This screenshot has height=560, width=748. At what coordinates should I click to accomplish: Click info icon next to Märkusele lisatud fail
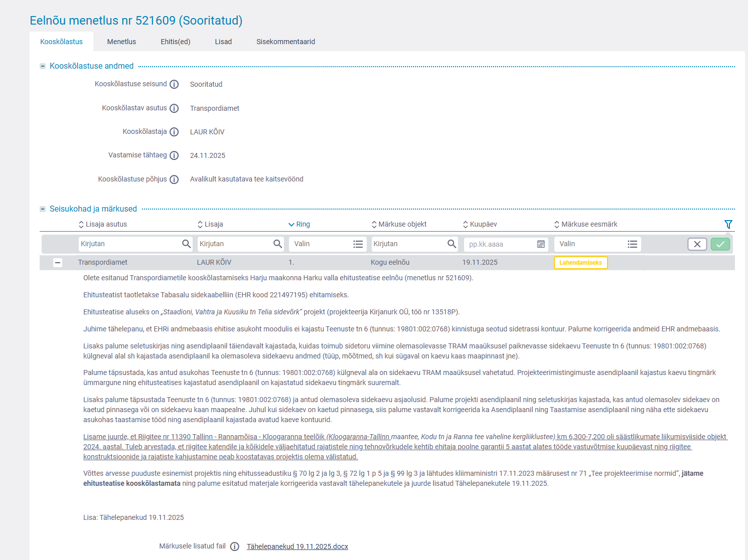click(x=235, y=546)
